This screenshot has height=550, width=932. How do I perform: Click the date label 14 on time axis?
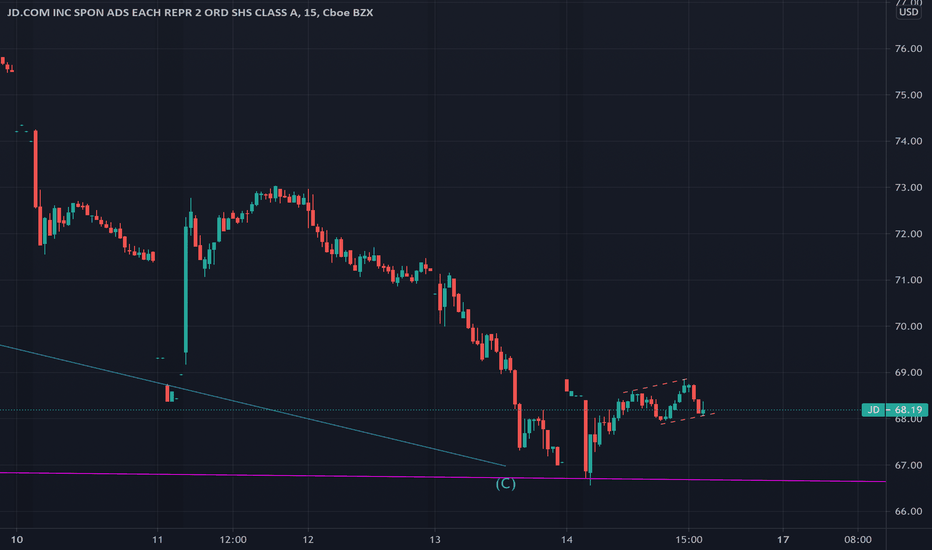(566, 540)
